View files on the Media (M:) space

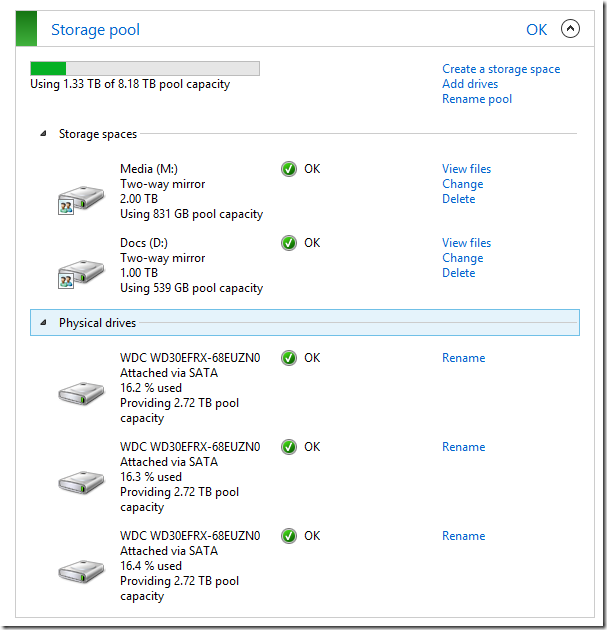pos(466,169)
